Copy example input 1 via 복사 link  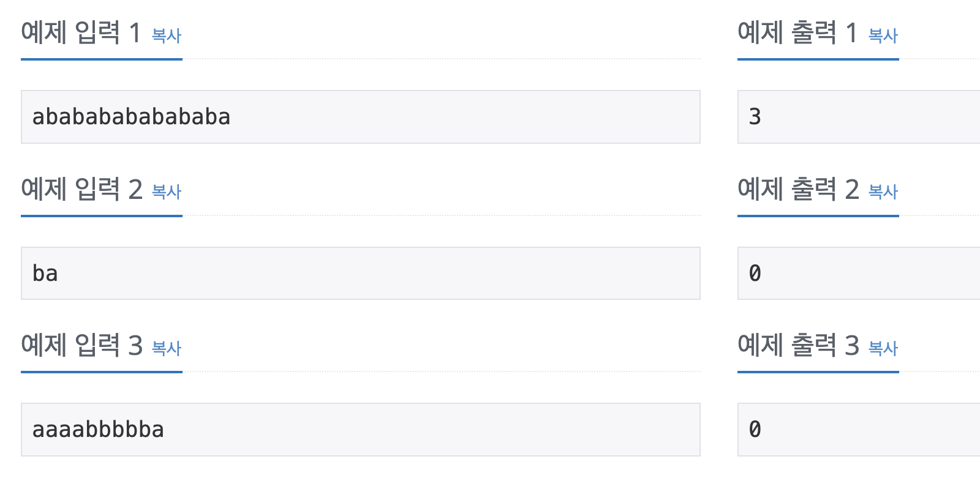coord(167,35)
